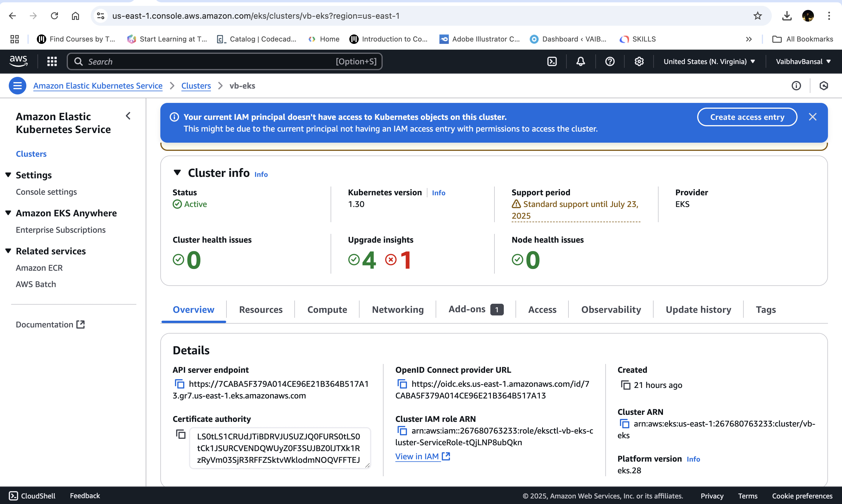842x504 pixels.
Task: Click the AWS logo home icon
Action: pyautogui.click(x=18, y=61)
